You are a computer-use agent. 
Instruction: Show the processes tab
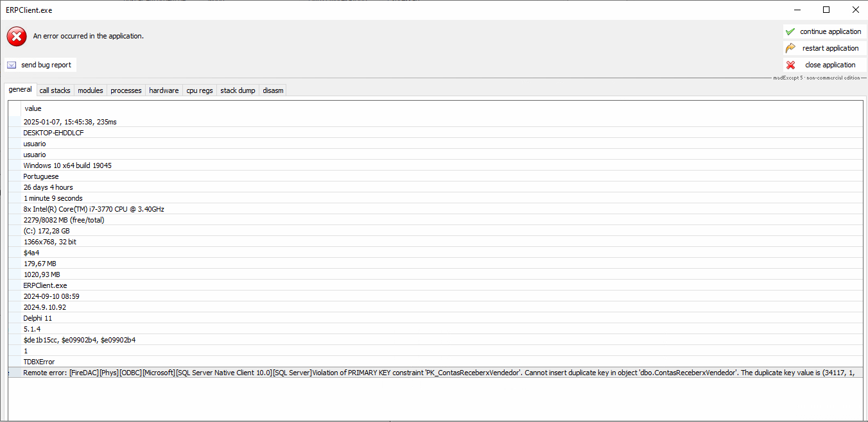pyautogui.click(x=126, y=90)
